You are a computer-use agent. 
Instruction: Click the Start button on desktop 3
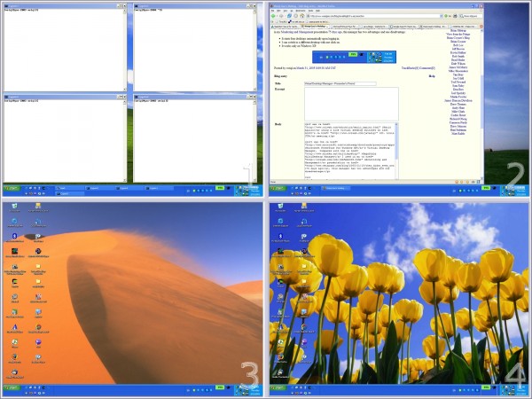click(x=12, y=387)
